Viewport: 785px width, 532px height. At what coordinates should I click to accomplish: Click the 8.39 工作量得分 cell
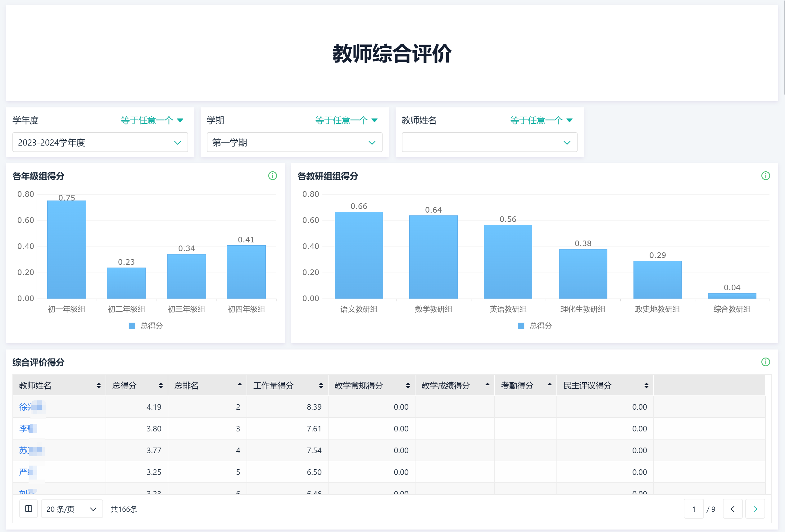pos(288,407)
